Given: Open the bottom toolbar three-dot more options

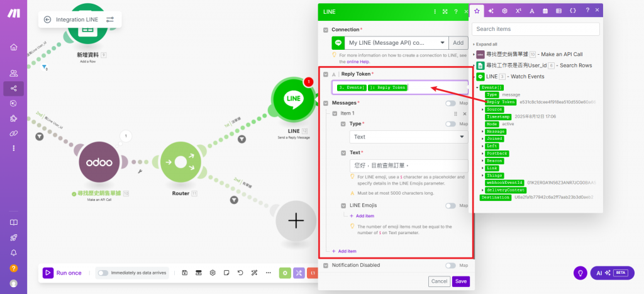Looking at the screenshot, I should point(268,273).
